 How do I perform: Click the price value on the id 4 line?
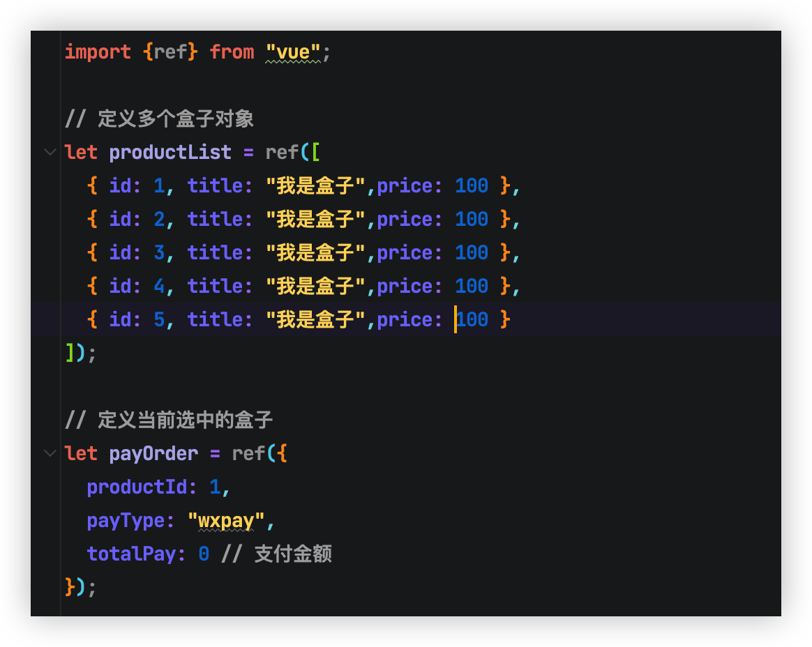472,287
